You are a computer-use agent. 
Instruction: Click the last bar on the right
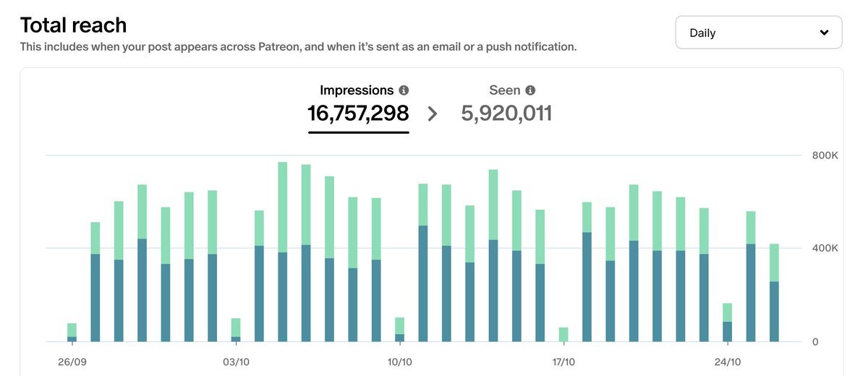click(x=774, y=293)
